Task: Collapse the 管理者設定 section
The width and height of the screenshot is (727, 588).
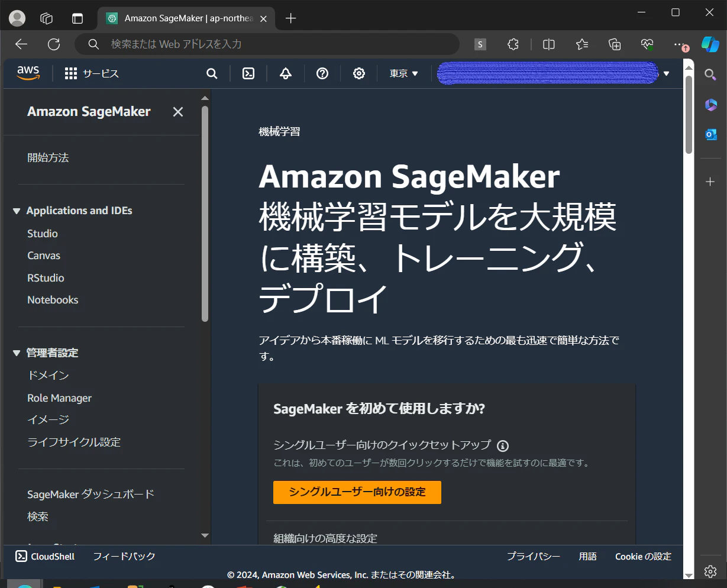Action: (x=17, y=353)
